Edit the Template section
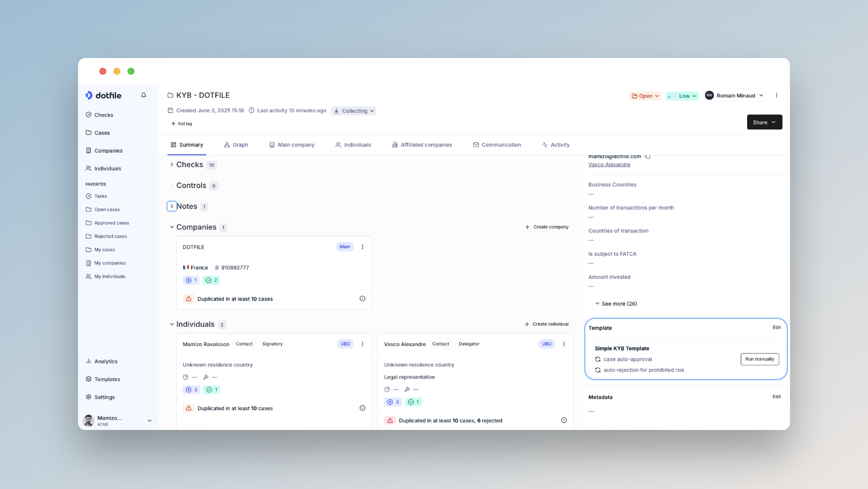This screenshot has width=868, height=489. click(777, 327)
